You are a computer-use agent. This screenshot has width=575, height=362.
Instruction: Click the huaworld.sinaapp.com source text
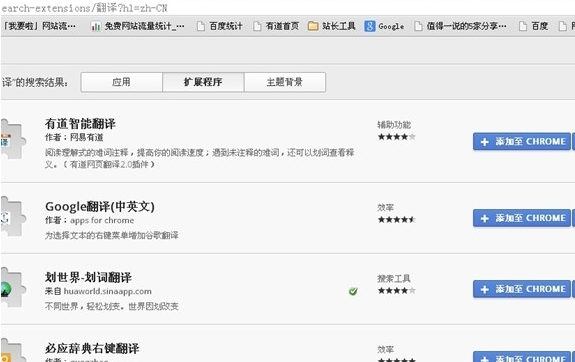(107, 291)
